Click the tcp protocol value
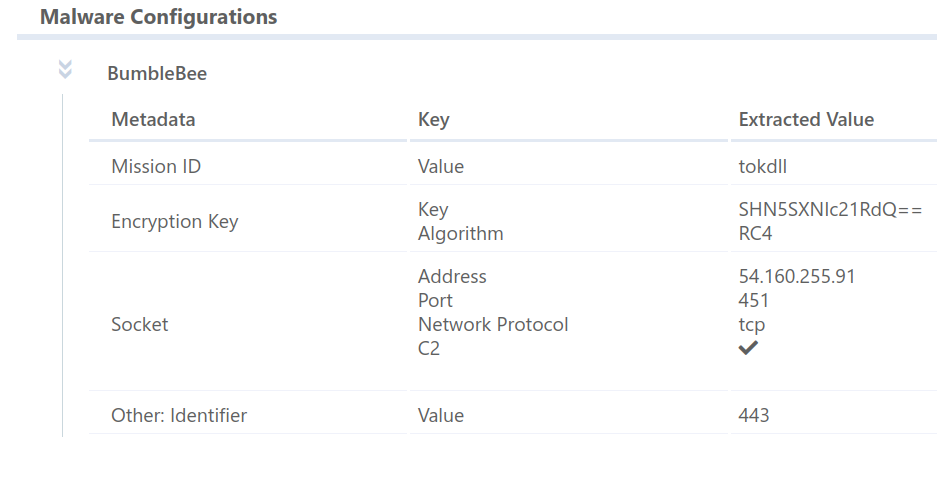Image resolution: width=937 pixels, height=478 pixels. [x=752, y=325]
